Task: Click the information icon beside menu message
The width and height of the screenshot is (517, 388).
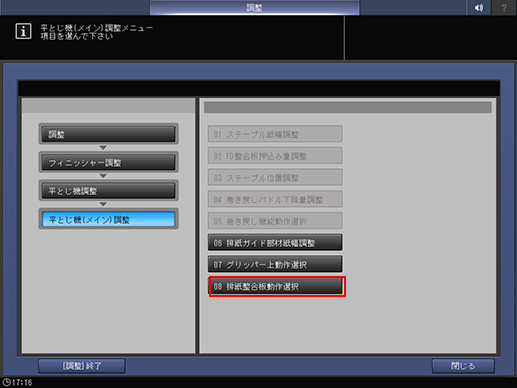Action: [x=23, y=31]
